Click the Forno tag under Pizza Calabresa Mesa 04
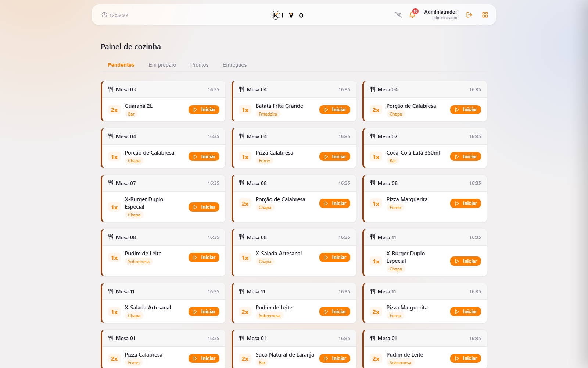This screenshot has height=368, width=588. [x=264, y=161]
